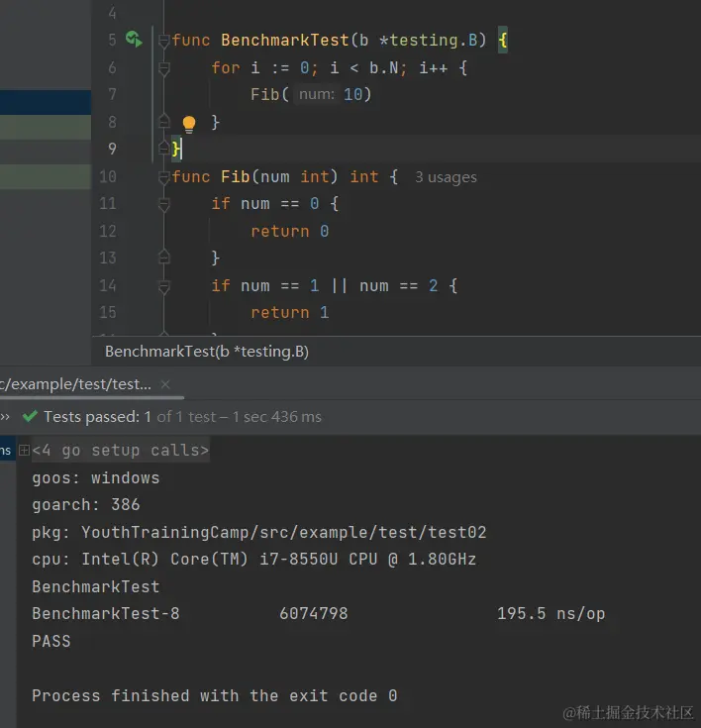The image size is (701, 728).
Task: Click the green tests passed checkmark
Action: pos(30,416)
